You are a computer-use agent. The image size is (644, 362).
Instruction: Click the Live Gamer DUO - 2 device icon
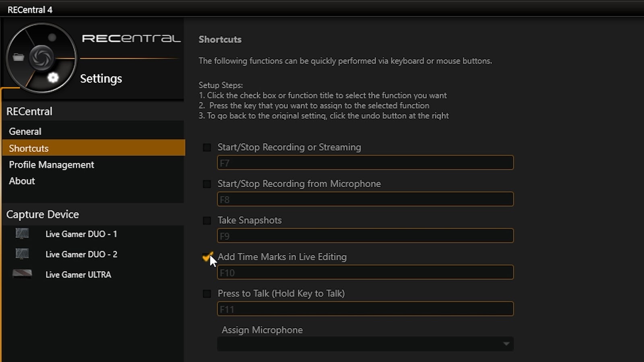point(22,254)
